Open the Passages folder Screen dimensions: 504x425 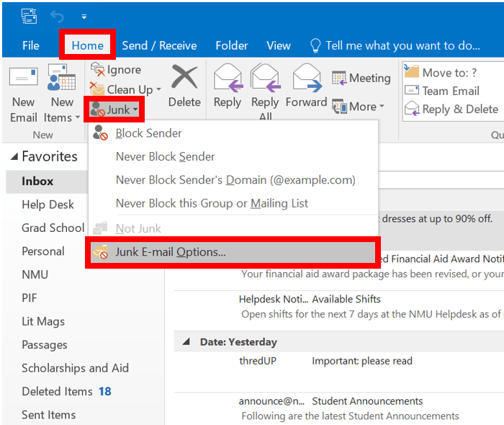pos(45,345)
